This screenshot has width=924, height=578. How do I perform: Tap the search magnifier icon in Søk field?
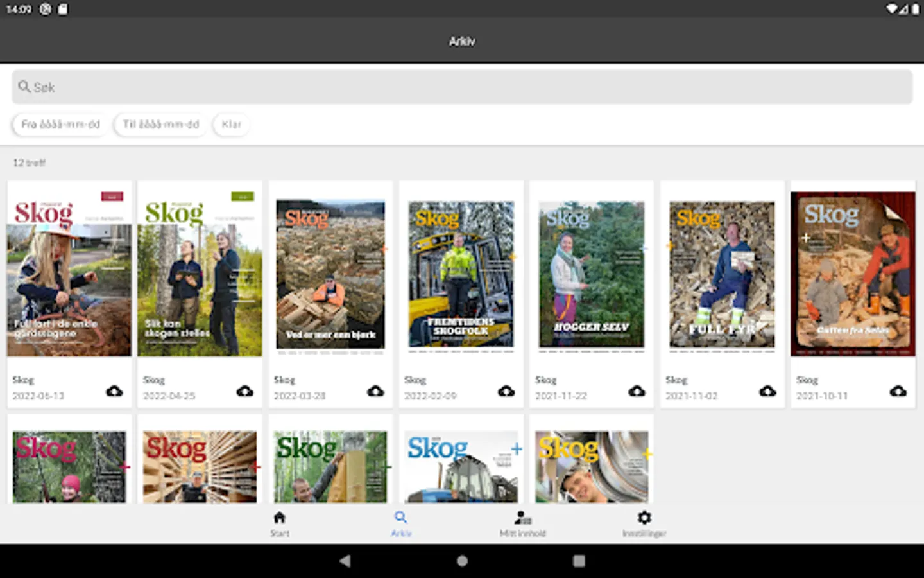(24, 87)
